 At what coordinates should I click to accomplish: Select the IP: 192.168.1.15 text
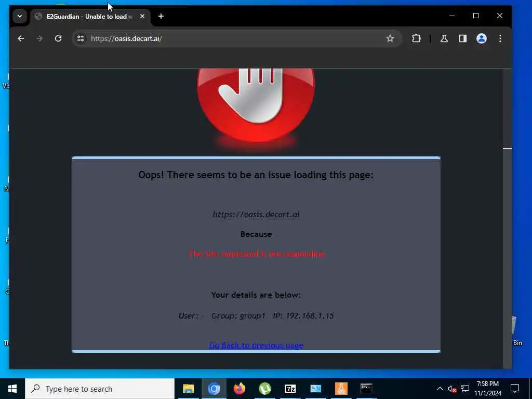[x=303, y=316]
